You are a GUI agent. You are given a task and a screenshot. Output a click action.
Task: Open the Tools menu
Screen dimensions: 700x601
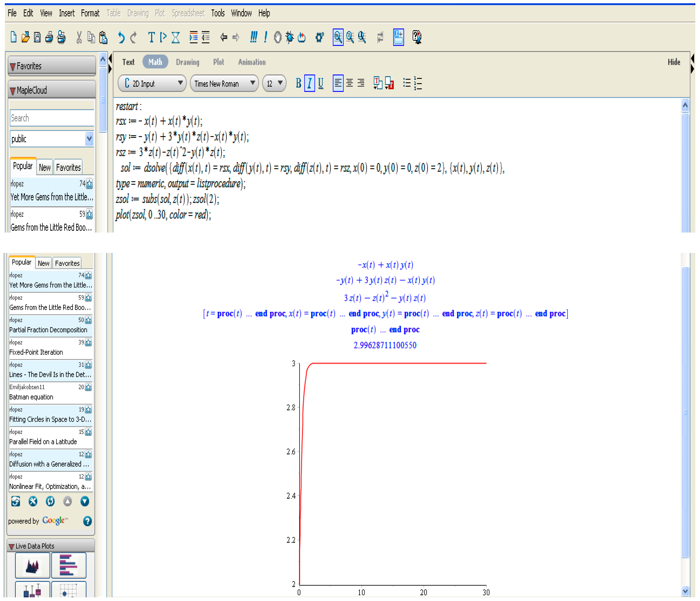[218, 13]
